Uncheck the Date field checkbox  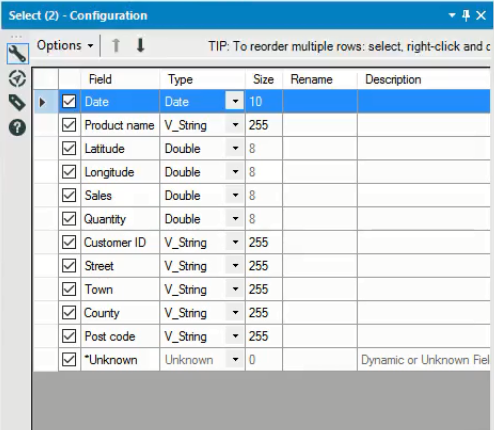point(69,101)
